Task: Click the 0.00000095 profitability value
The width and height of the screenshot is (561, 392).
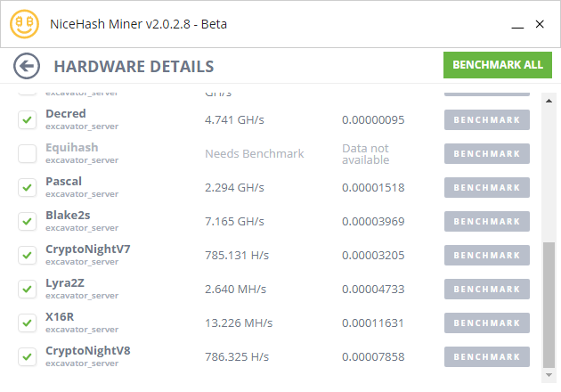Action: (x=373, y=120)
